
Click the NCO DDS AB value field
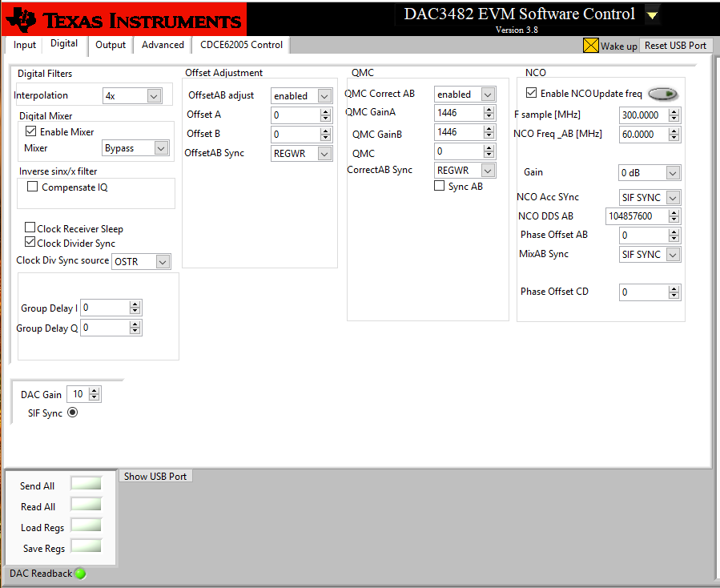point(637,216)
